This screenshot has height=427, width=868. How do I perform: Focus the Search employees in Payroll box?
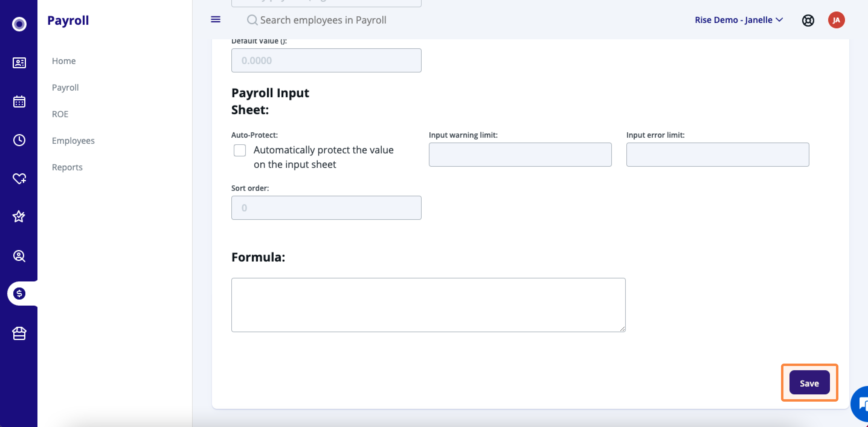point(323,20)
